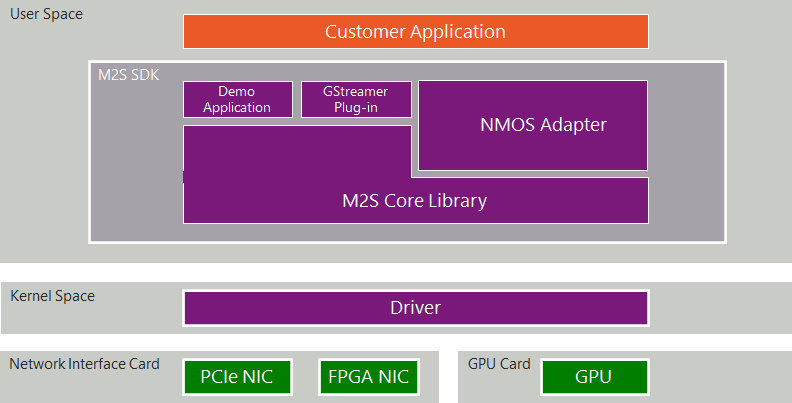Viewport: 792px width, 403px height.
Task: Click white strip between User Space and Kernel Space
Action: [396, 272]
